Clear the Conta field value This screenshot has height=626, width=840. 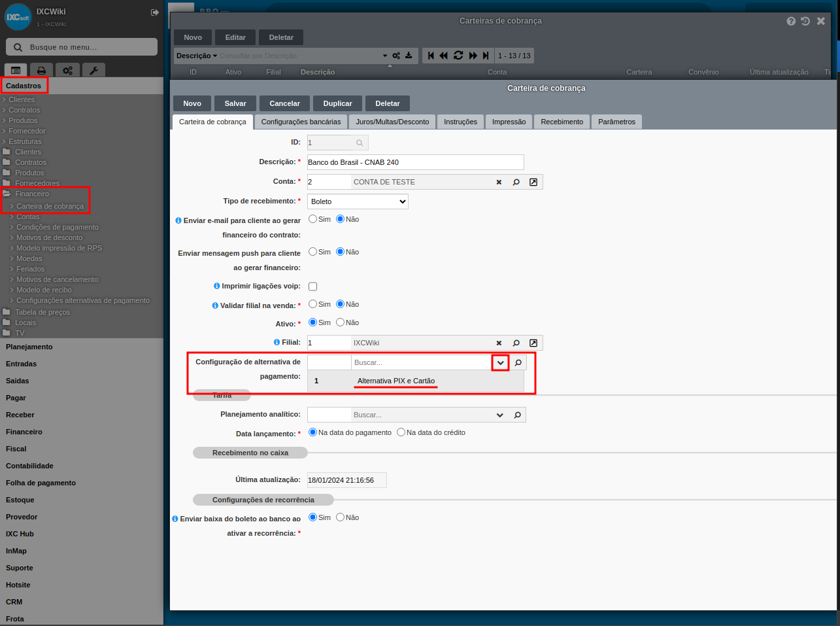click(499, 183)
